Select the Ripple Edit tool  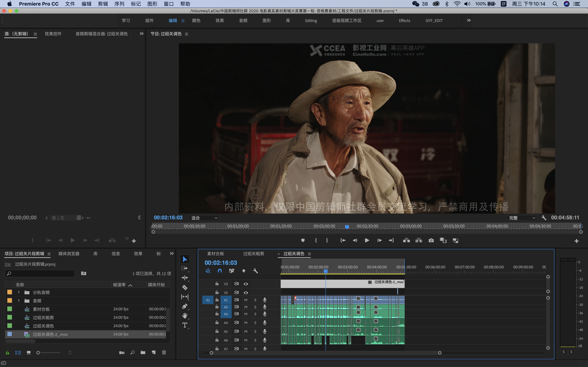tap(185, 278)
